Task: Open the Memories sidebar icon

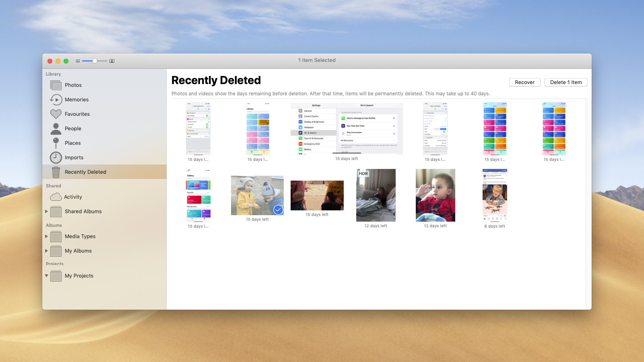Action: tap(56, 99)
